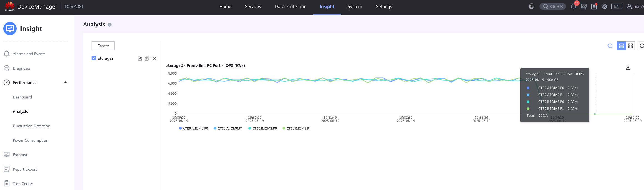Click the Ctrl + K search box
Viewport: 644px width, 190px height.
click(553, 6)
